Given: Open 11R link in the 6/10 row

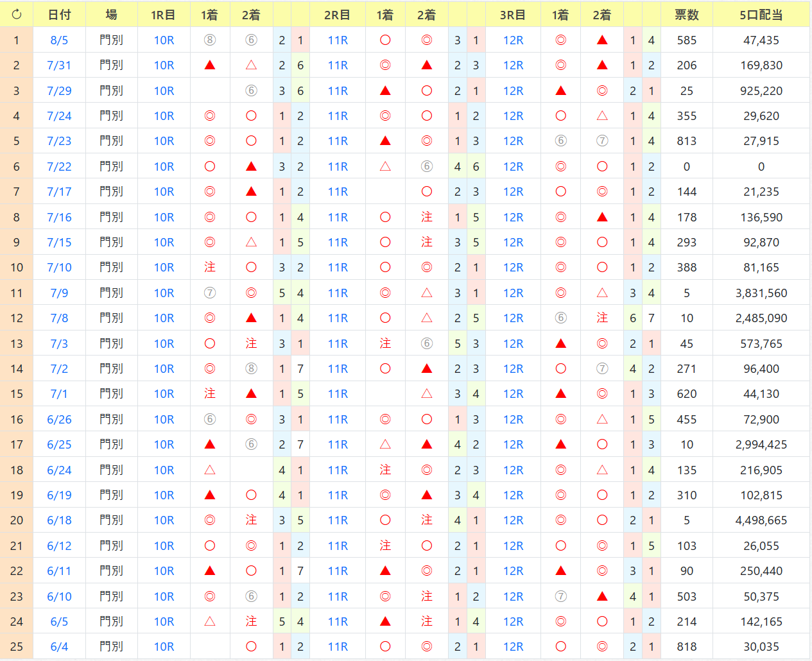Looking at the screenshot, I should click(x=338, y=597).
